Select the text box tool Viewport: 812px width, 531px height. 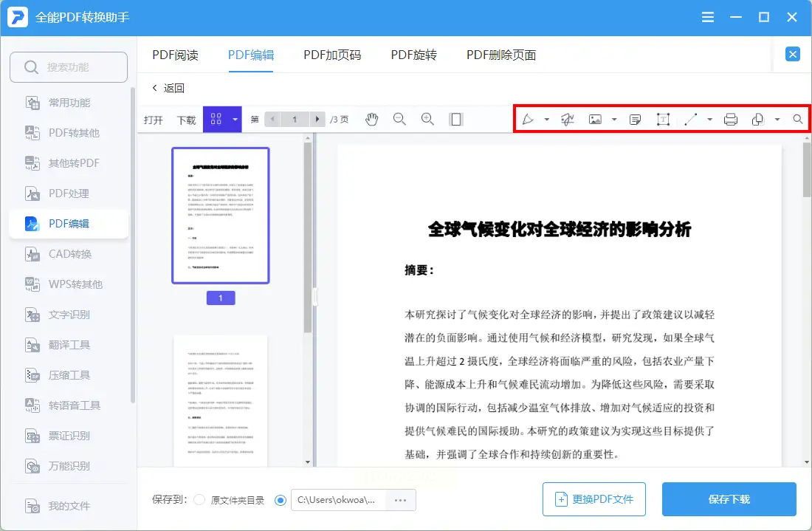click(663, 120)
